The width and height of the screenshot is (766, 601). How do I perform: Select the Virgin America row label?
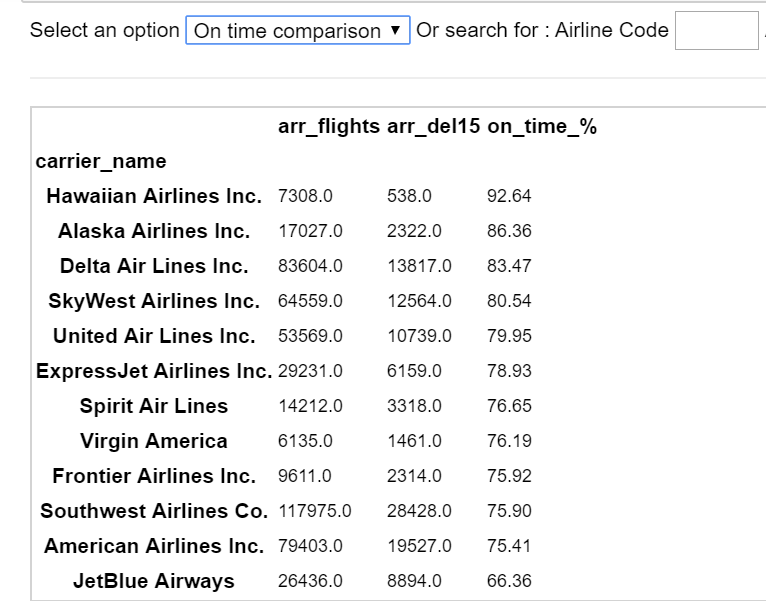[154, 441]
